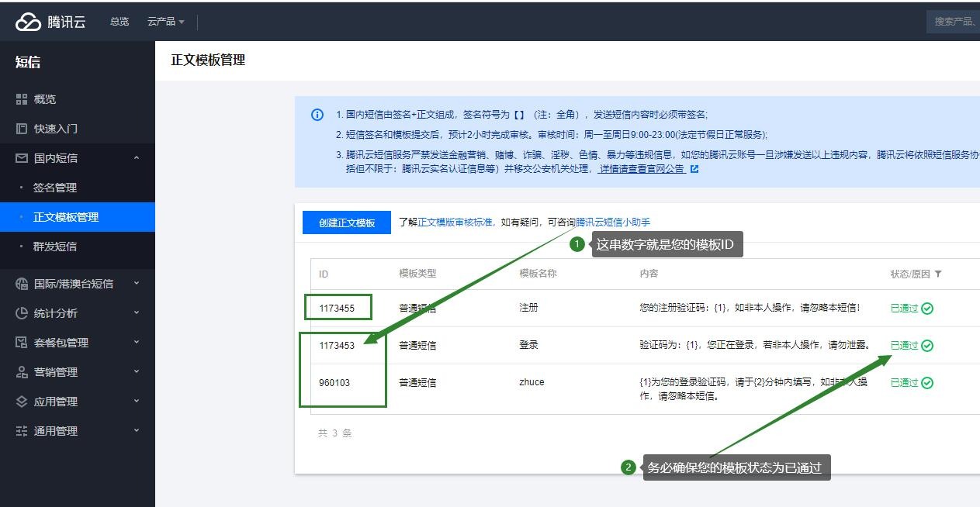This screenshot has width=980, height=507.
Task: Click the 已通过 status in 登录 row
Action: pos(904,346)
